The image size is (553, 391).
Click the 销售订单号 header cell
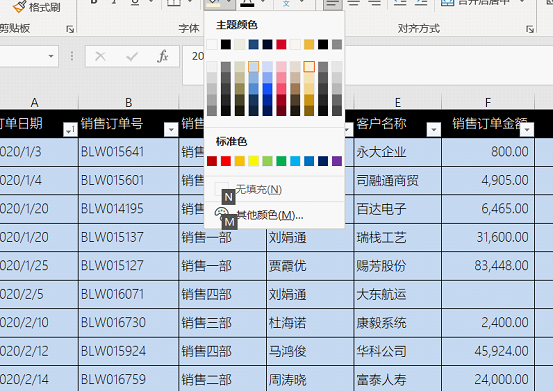pyautogui.click(x=128, y=124)
